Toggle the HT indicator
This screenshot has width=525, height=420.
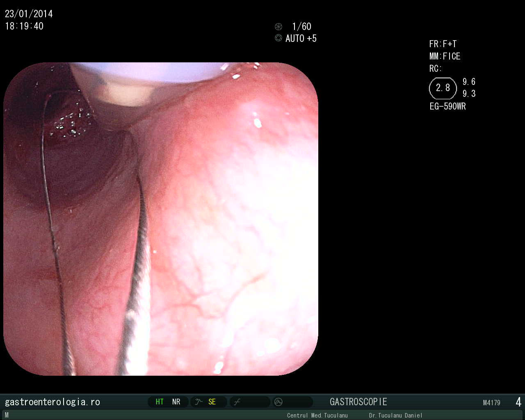tap(160, 402)
